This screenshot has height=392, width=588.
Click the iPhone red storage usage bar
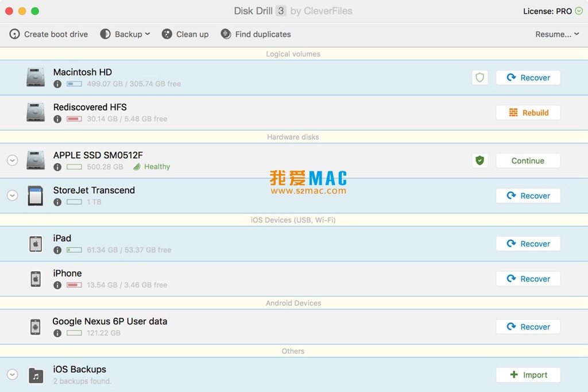coord(74,285)
